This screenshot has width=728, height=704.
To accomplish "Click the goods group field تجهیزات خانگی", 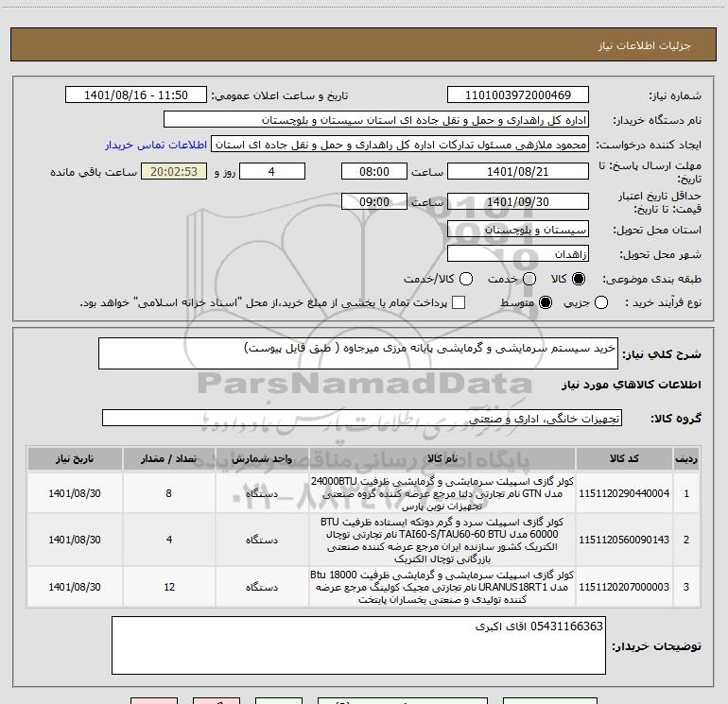I will click(x=362, y=418).
